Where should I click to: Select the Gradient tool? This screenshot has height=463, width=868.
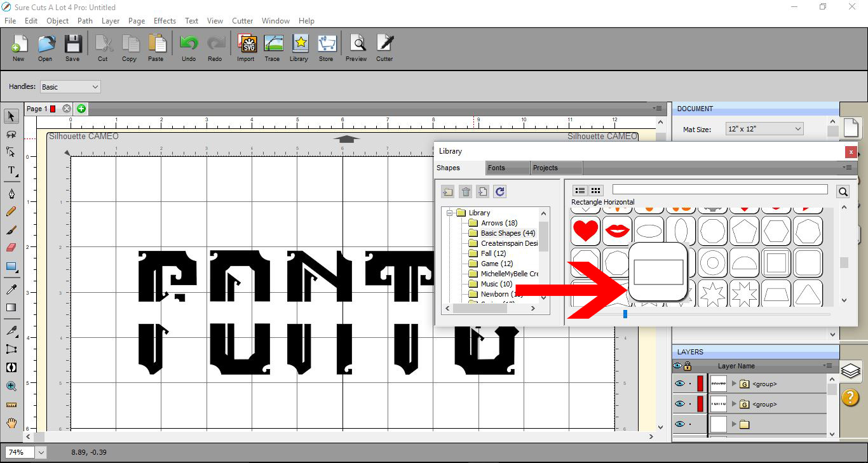11,308
